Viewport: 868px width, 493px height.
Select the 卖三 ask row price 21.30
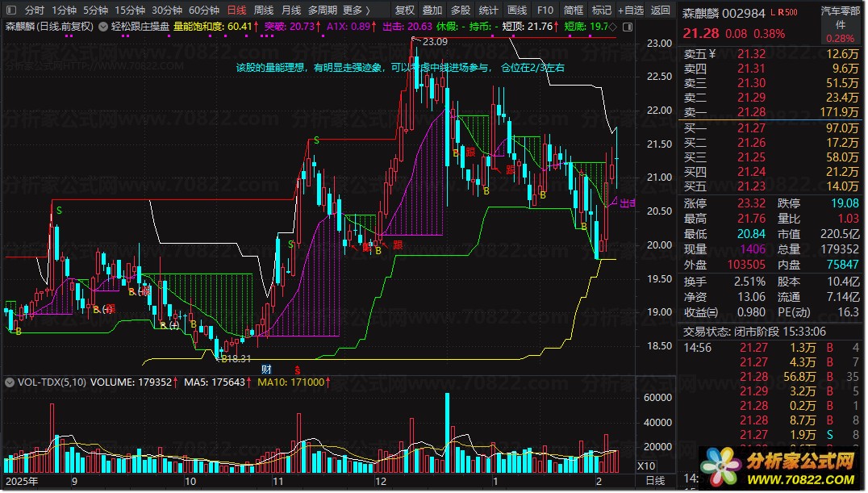(x=752, y=82)
